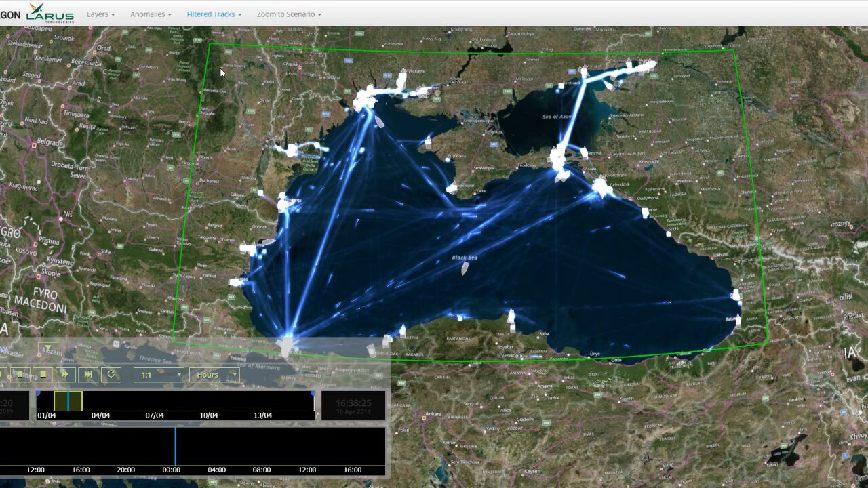Open the Anomalies menu
Screen dimensions: 868x488
coord(151,14)
